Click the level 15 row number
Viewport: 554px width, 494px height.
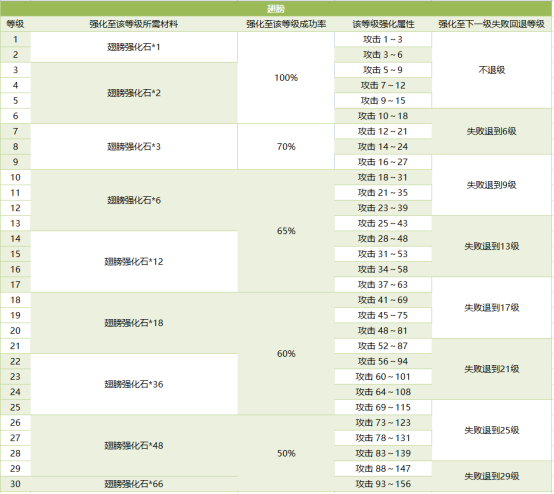click(15, 254)
